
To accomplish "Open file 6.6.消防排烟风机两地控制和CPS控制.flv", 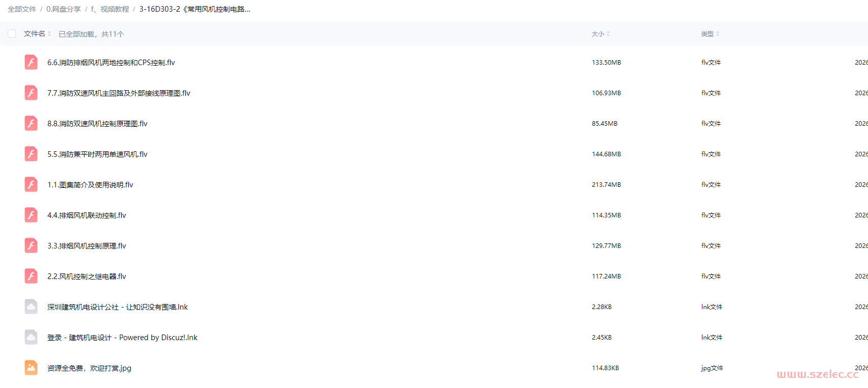I will tap(111, 63).
